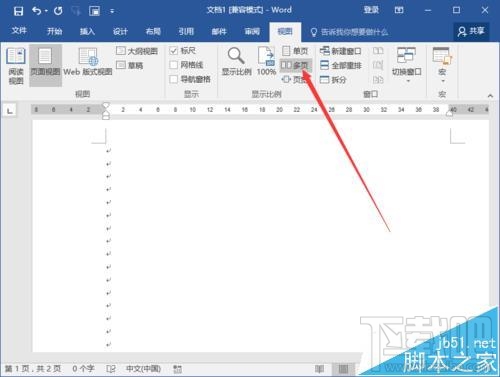The image size is (500, 377).
Task: Open the 文件 (File) tab
Action: (x=19, y=31)
